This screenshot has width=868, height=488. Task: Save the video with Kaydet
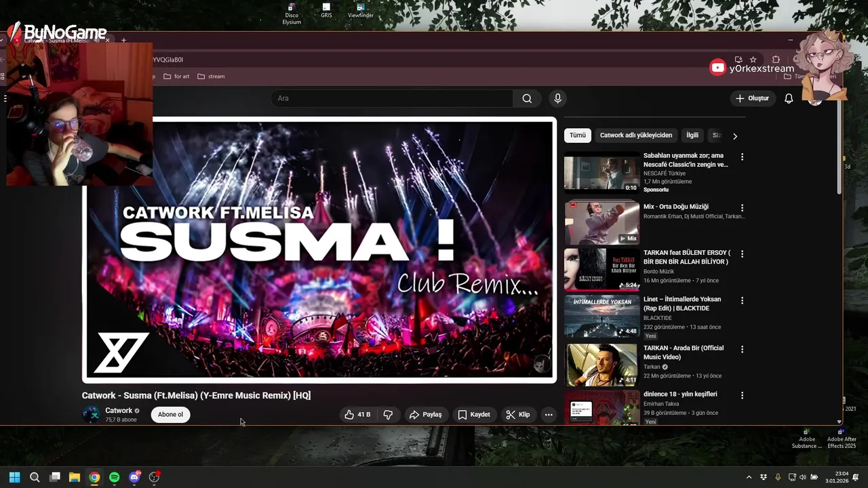(473, 415)
